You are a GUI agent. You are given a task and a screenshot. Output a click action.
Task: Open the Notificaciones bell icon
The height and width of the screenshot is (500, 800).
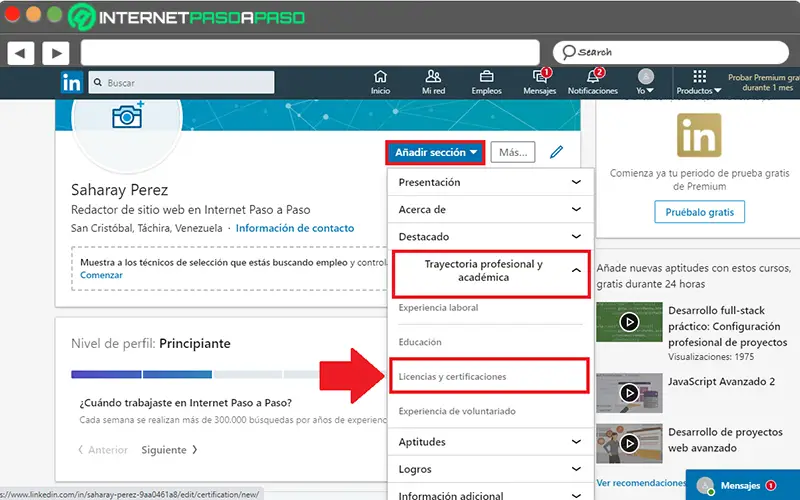pyautogui.click(x=592, y=82)
